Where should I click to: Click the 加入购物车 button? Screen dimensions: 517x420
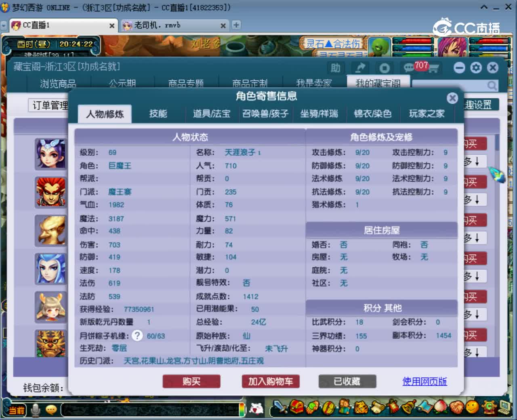tap(271, 381)
